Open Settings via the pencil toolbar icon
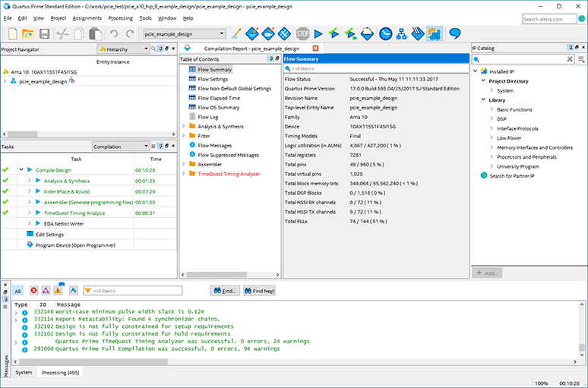588x388 pixels. point(236,33)
